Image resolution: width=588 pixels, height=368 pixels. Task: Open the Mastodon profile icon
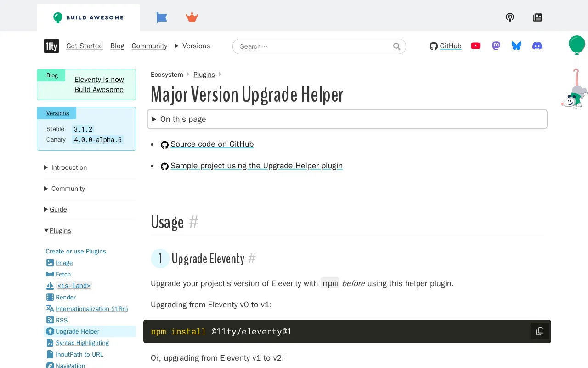click(496, 46)
